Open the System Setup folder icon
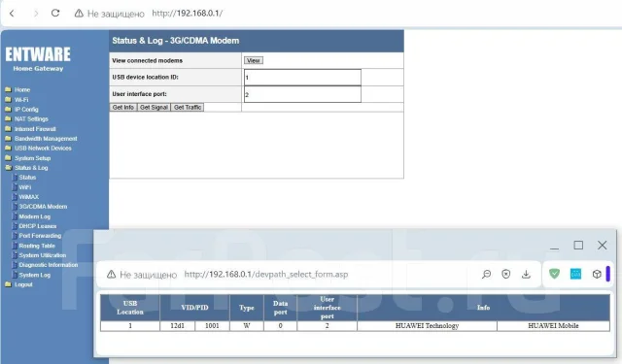The height and width of the screenshot is (364, 622). [x=8, y=157]
